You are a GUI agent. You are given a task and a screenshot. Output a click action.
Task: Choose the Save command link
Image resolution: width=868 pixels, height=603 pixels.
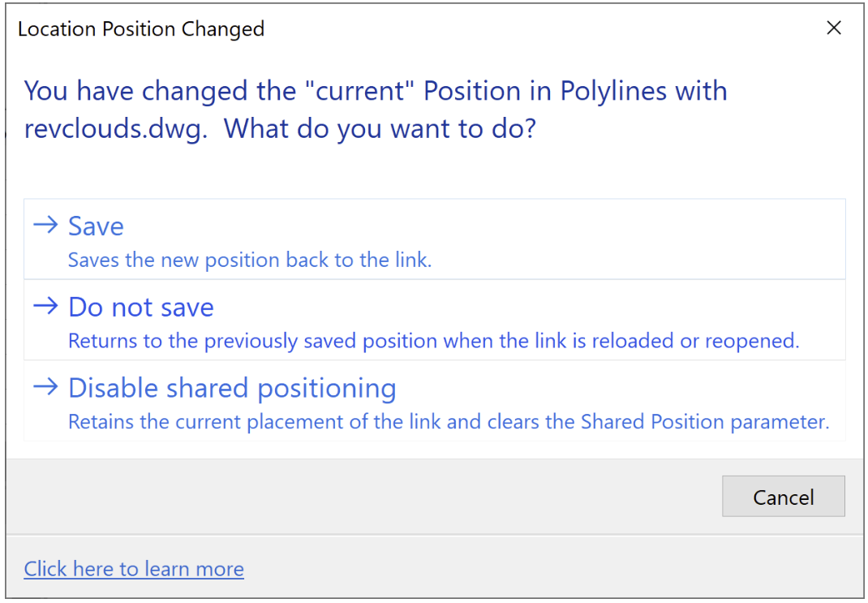[96, 226]
